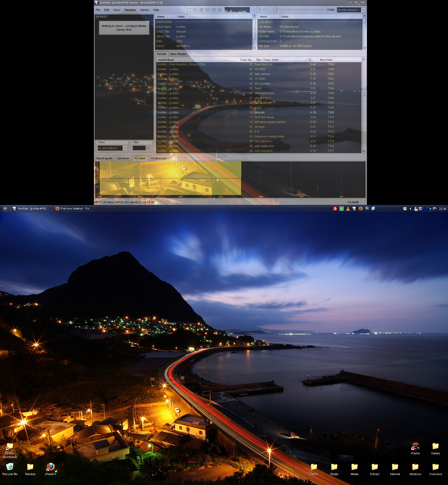Click the wireless network tray icon
Viewport: 448px width, 485px height.
(421, 209)
